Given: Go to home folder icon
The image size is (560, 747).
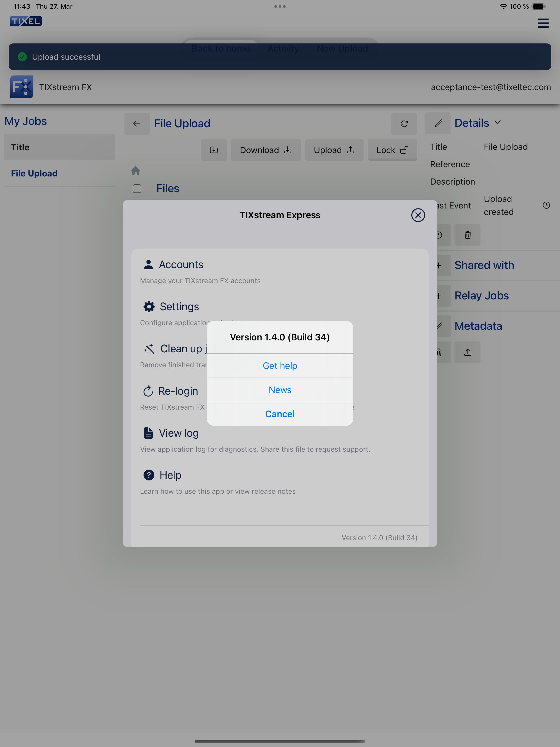Looking at the screenshot, I should [136, 170].
